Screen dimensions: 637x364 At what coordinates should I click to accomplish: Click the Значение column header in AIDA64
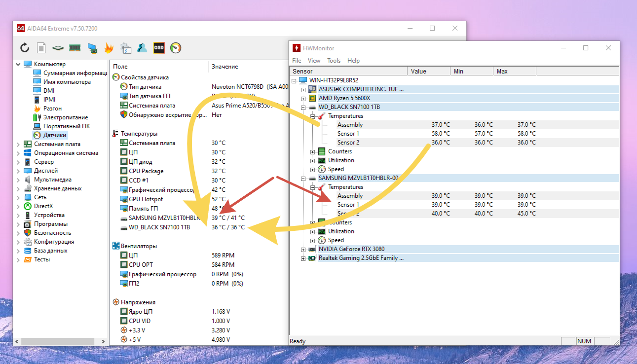point(248,66)
